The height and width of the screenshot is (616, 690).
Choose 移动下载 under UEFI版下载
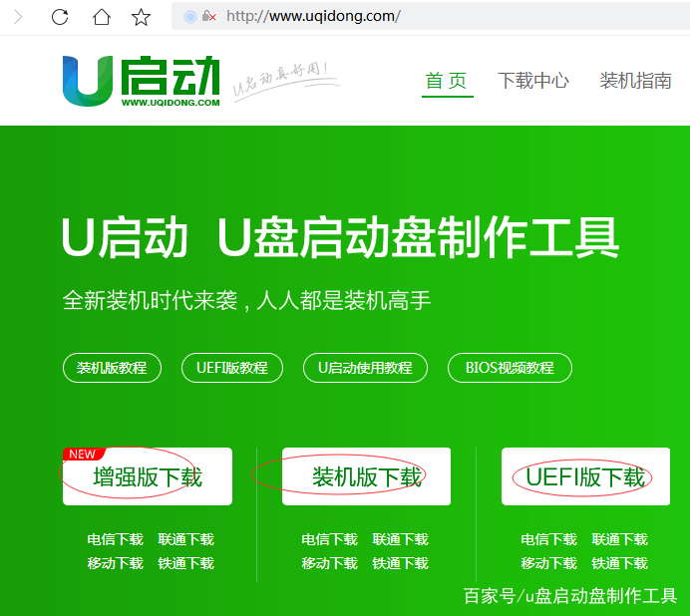coord(548,563)
